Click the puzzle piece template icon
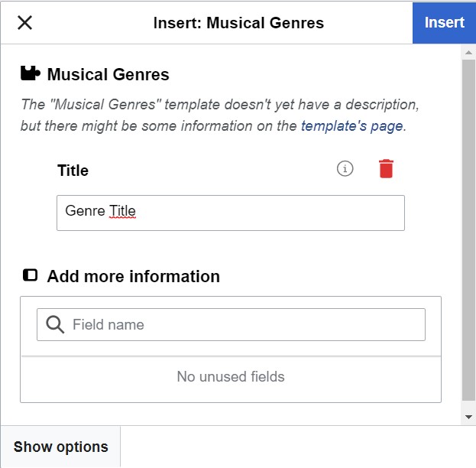The width and height of the screenshot is (476, 468). click(30, 74)
